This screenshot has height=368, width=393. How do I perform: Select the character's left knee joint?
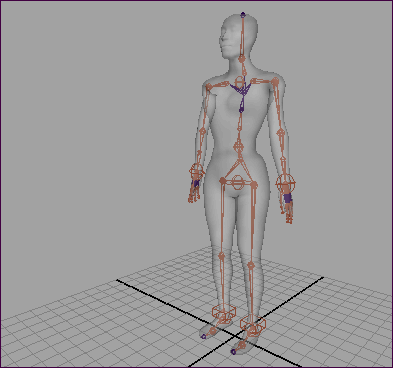click(x=251, y=266)
